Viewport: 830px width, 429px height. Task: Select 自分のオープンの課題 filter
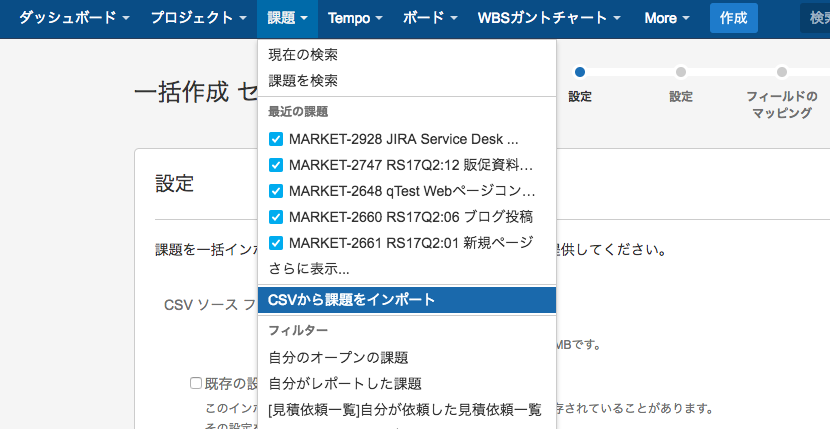[x=407, y=358]
